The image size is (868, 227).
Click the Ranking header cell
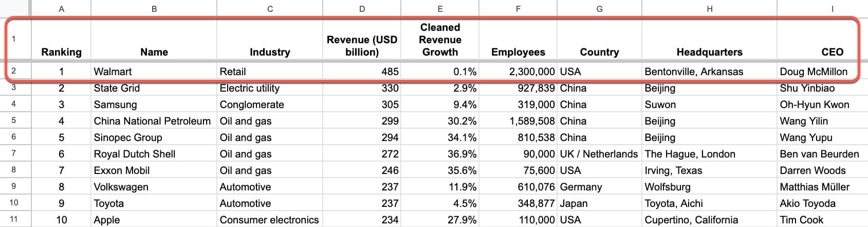61,52
